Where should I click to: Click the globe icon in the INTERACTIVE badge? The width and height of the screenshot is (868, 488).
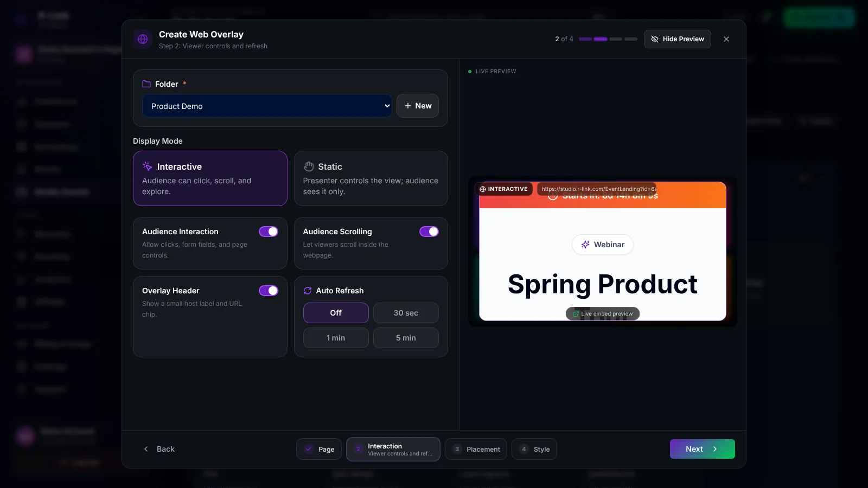483,189
